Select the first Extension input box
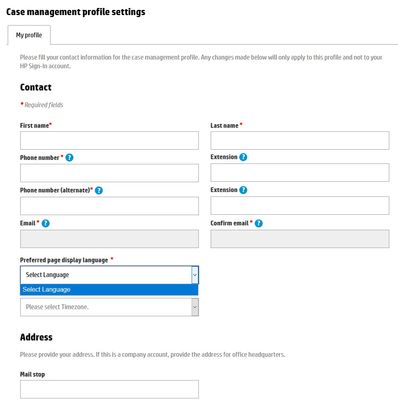Viewport: 398px width, 400px height. [300, 172]
